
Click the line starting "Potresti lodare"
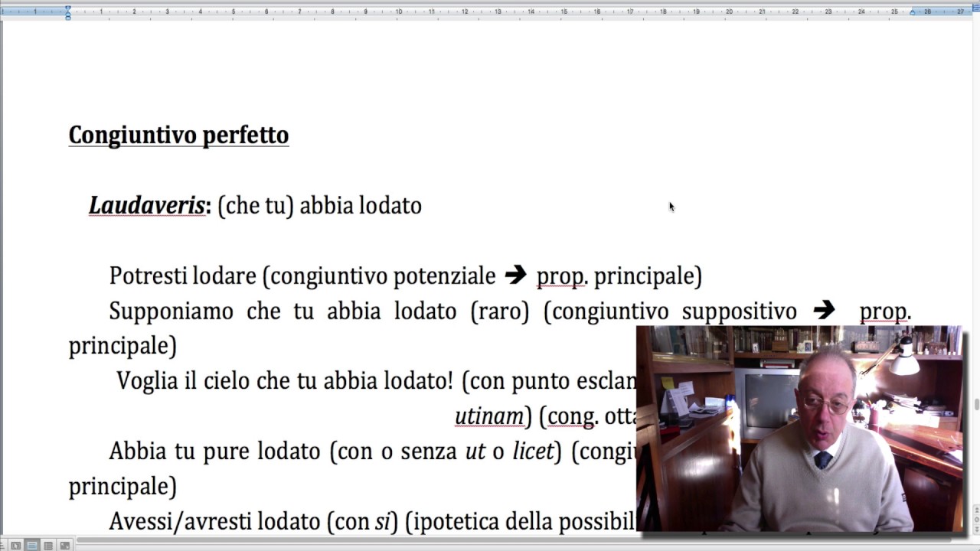tap(405, 275)
